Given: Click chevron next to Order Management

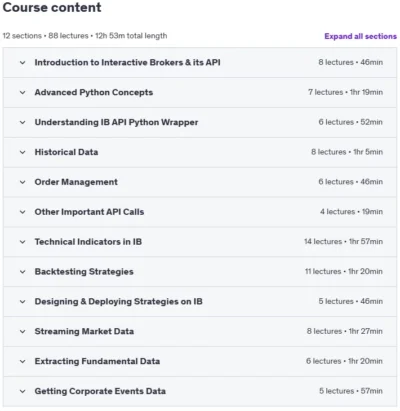Looking at the screenshot, I should tap(22, 182).
